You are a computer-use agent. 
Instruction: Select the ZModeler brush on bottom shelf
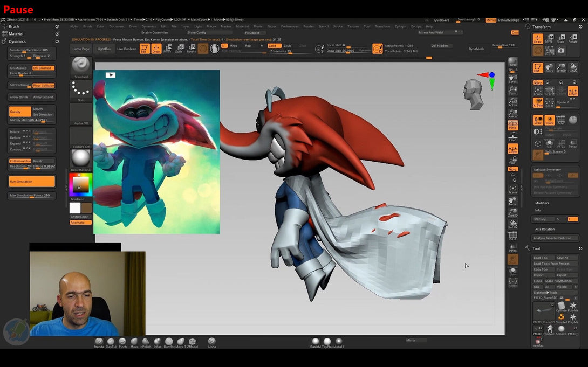tap(193, 342)
